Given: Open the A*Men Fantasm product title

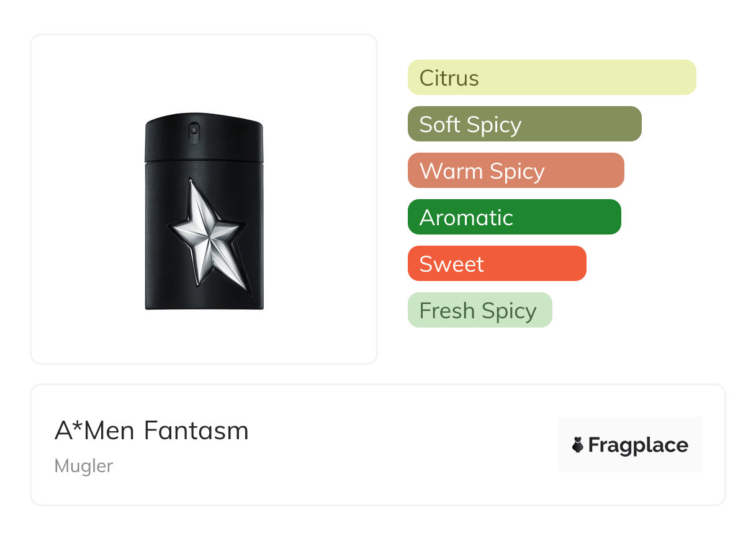Looking at the screenshot, I should 151,431.
